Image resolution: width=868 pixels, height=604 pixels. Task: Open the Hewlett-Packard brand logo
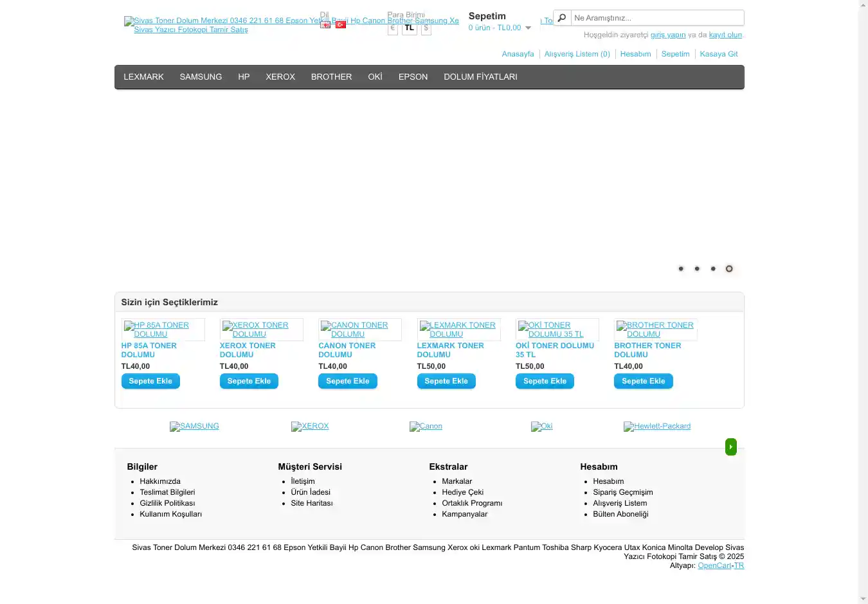(x=656, y=427)
